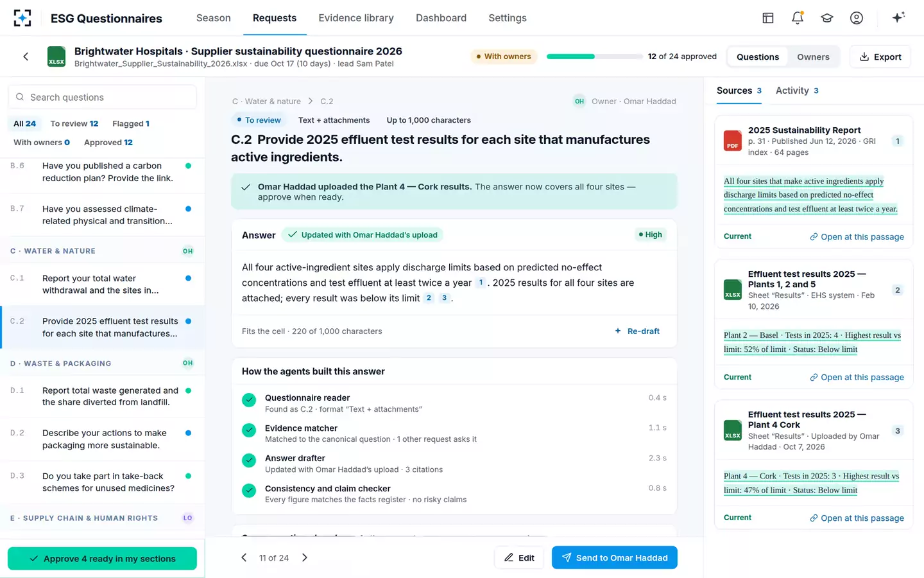This screenshot has width=924, height=578.
Task: Go to previous question arrow
Action: (244, 557)
